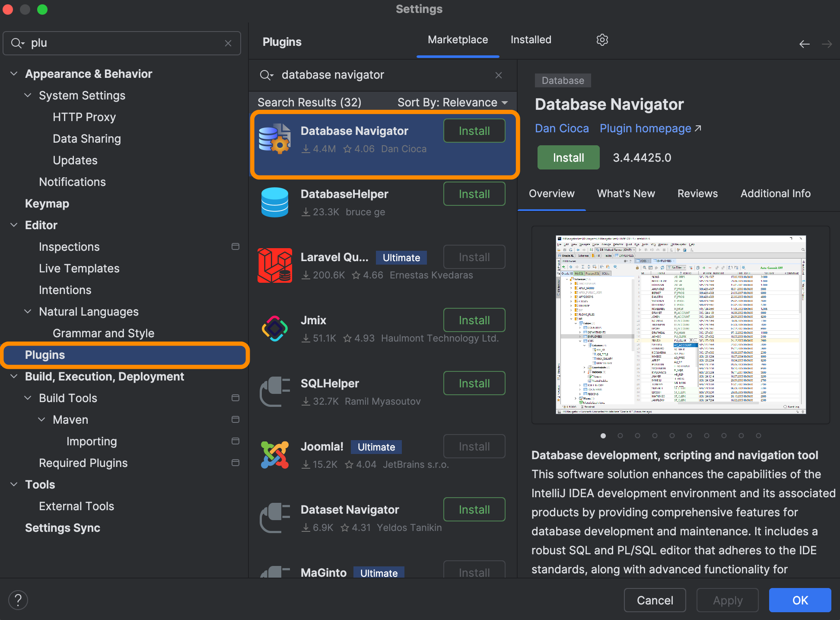
Task: Clear the 'plu' settings search text
Action: click(x=228, y=43)
